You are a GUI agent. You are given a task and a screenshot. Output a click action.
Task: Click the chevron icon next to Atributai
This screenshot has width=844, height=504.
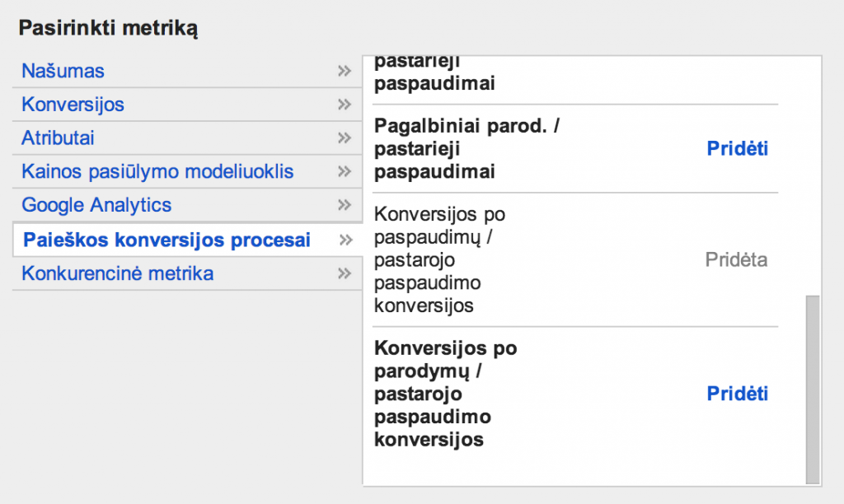[344, 138]
